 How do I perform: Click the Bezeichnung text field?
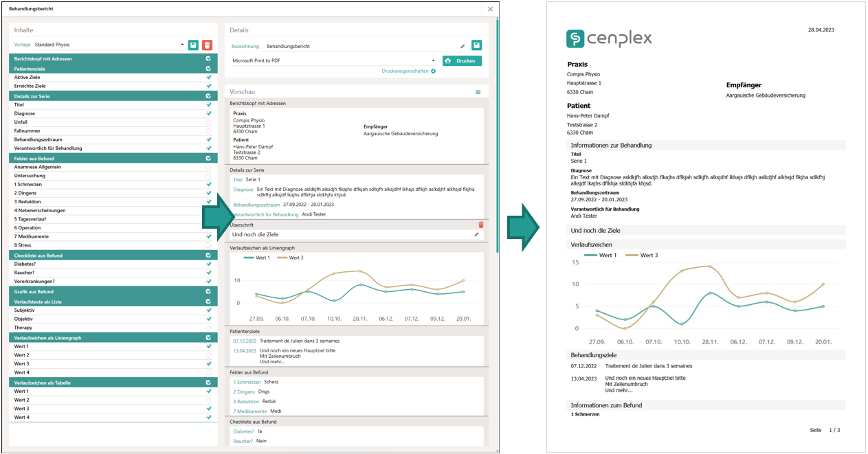pos(357,46)
